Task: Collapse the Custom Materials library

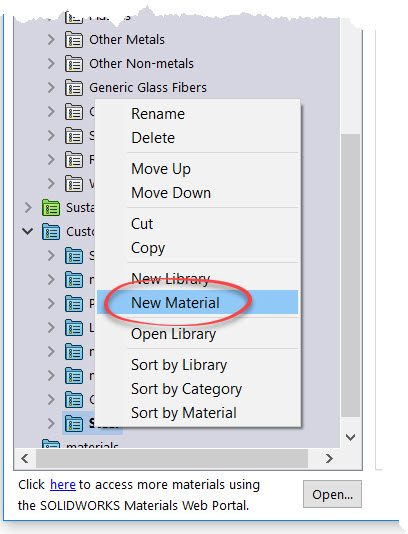Action: point(28,232)
